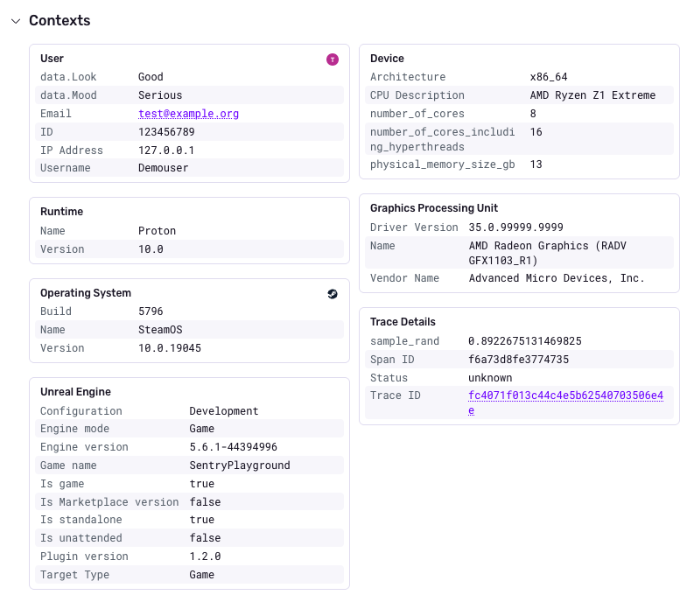
Task: Select the number_of_cores value 8
Action: tap(533, 114)
